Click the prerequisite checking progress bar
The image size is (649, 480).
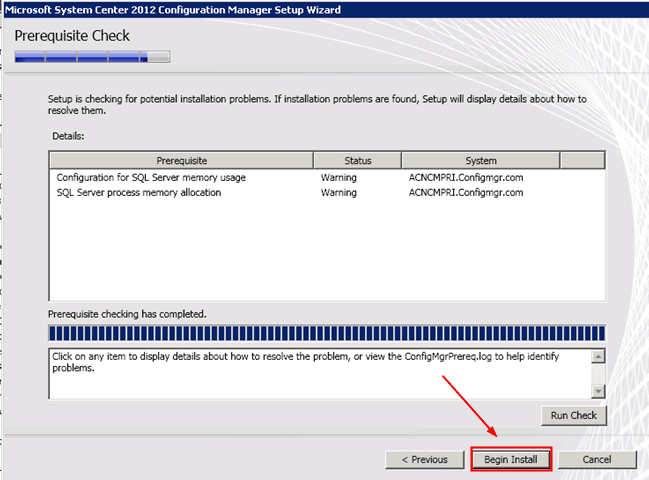(x=327, y=333)
